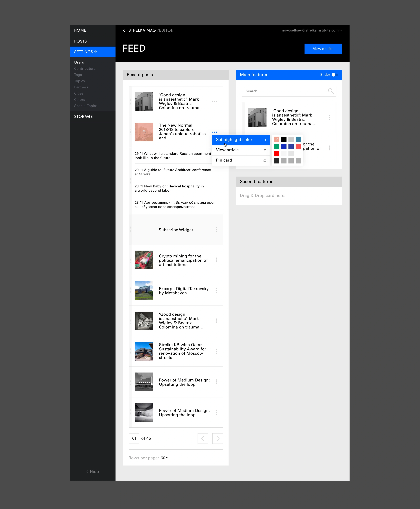Viewport: 420px width, 509px height.
Task: Click the lock icon on The New Normal thumbnail
Action: tap(144, 132)
